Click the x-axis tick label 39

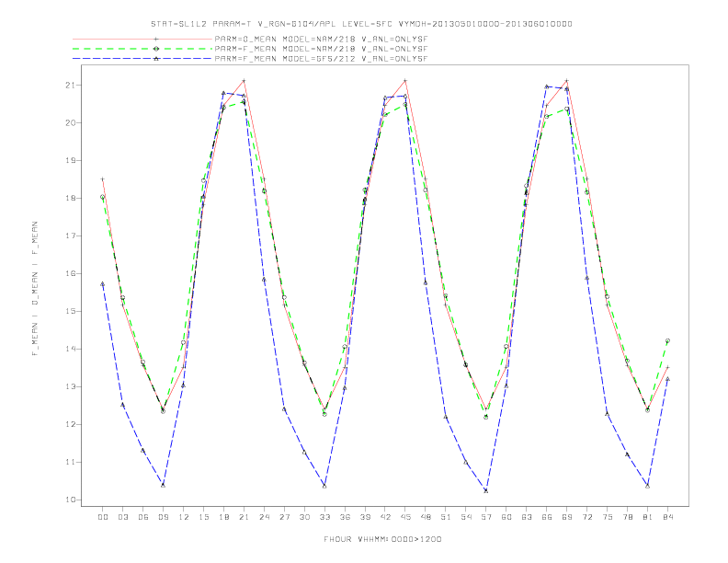[x=365, y=517]
